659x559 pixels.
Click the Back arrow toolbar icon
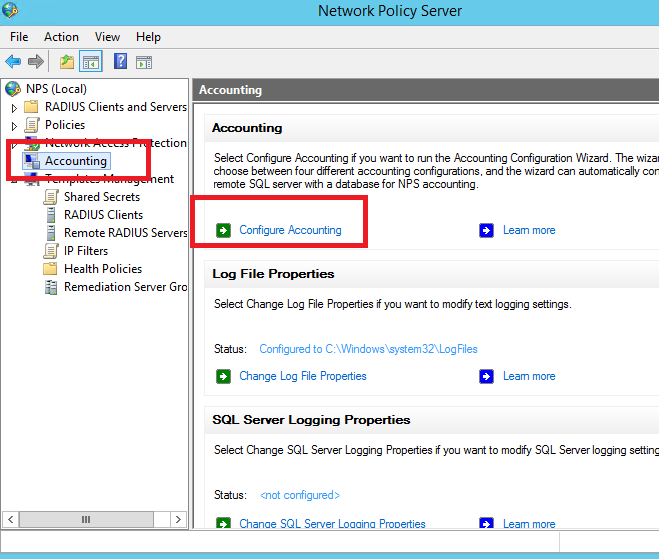click(13, 62)
